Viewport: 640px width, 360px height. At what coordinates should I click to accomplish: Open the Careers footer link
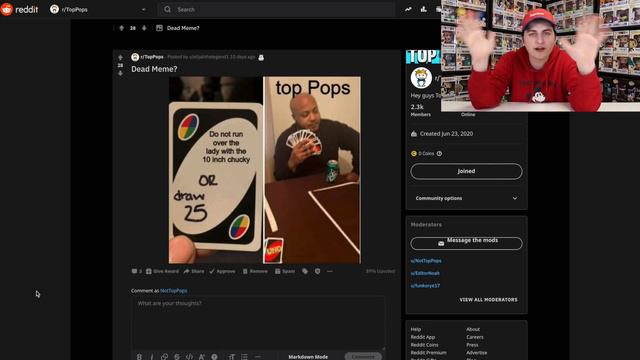point(475,337)
